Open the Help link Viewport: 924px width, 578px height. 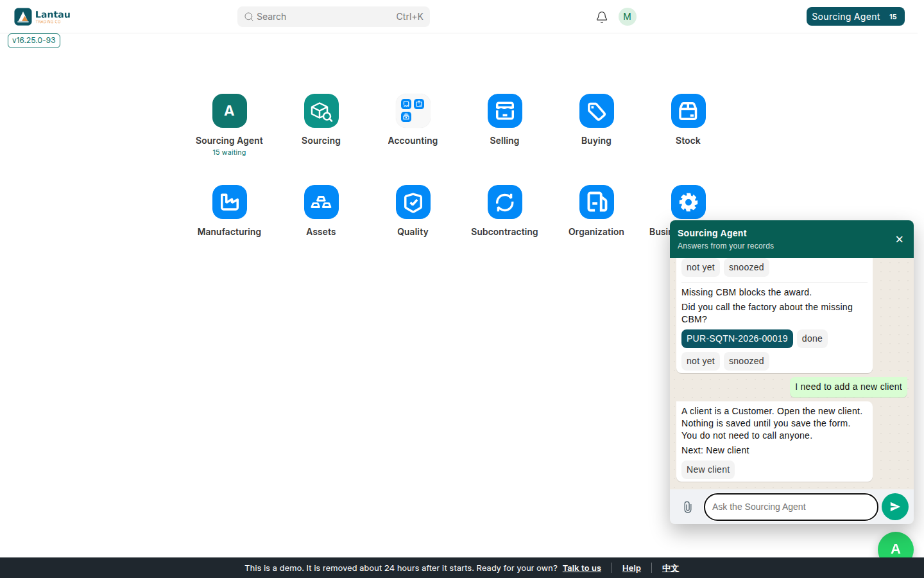point(631,568)
